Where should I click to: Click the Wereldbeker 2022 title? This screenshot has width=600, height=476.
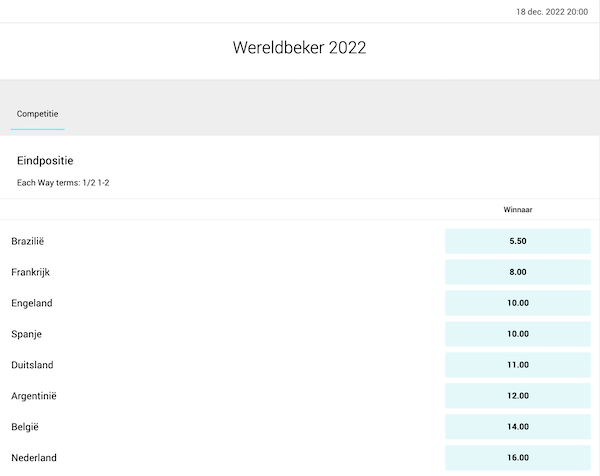pos(300,48)
